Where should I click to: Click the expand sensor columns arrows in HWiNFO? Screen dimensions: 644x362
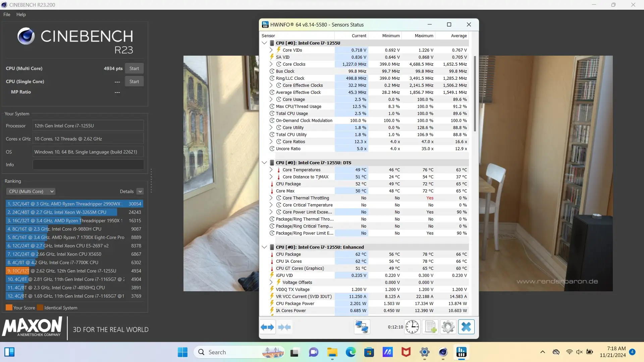point(267,327)
